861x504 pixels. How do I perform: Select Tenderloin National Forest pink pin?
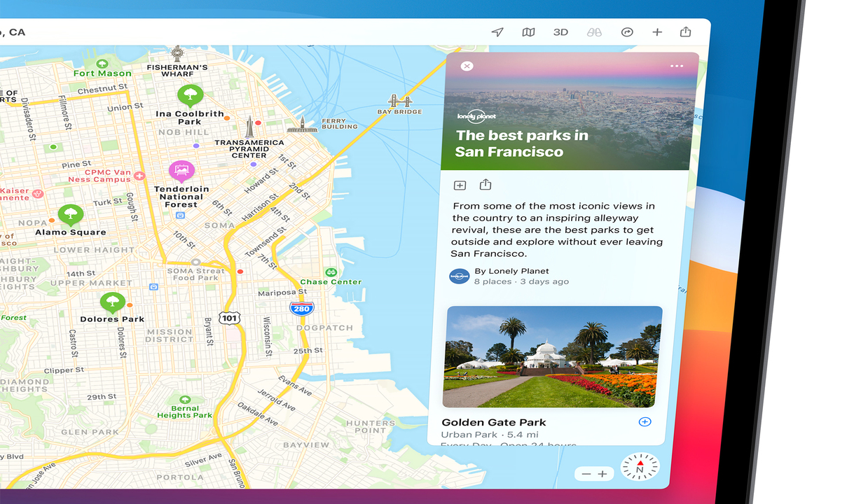(181, 171)
